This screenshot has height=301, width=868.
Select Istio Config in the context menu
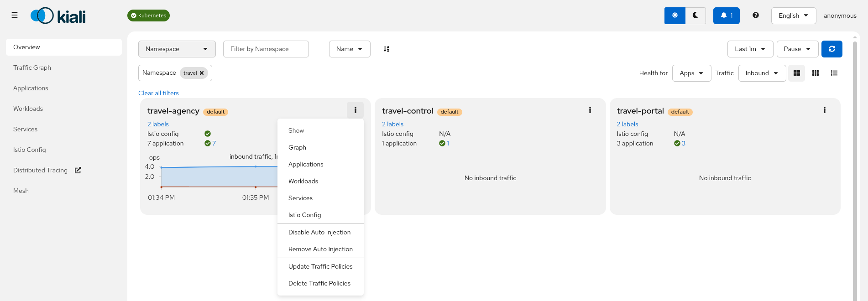click(320, 215)
